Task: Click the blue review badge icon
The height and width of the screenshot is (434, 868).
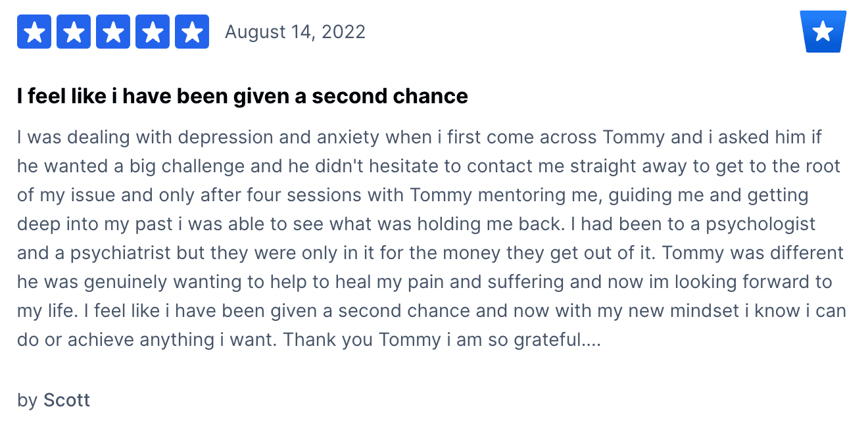Action: (823, 32)
